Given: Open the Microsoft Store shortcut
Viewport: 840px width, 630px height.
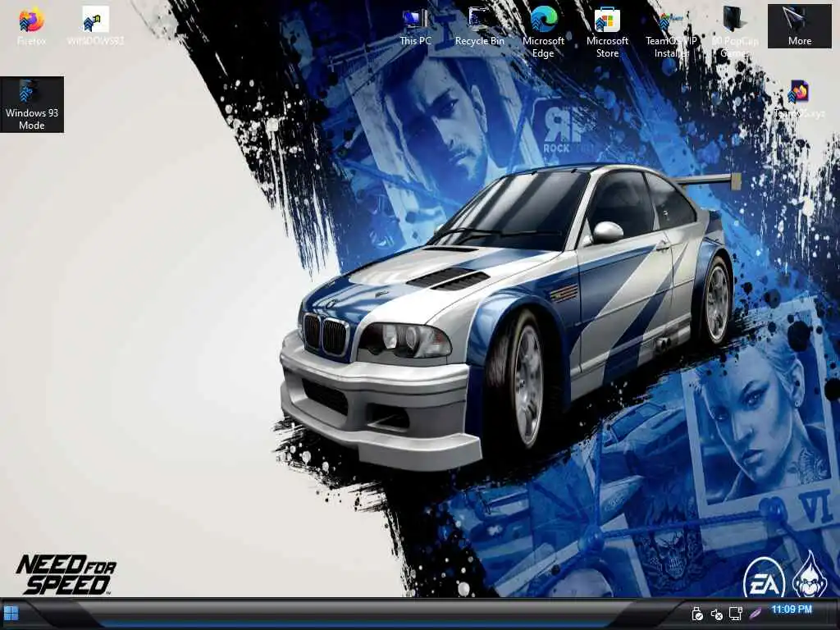Looking at the screenshot, I should coord(607,32).
